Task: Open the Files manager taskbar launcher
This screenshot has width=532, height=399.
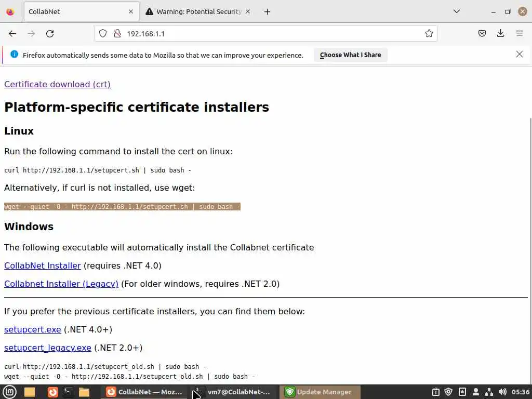Action: point(84,392)
